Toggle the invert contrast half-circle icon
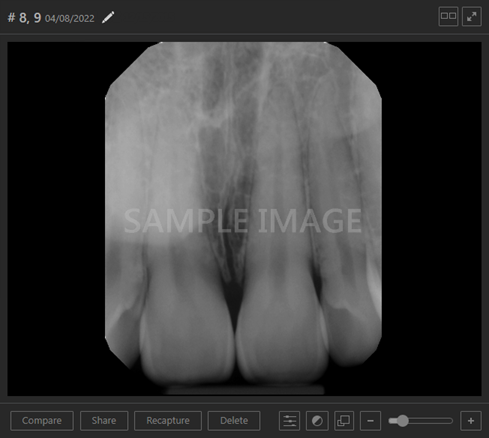The height and width of the screenshot is (438, 489). [x=317, y=421]
